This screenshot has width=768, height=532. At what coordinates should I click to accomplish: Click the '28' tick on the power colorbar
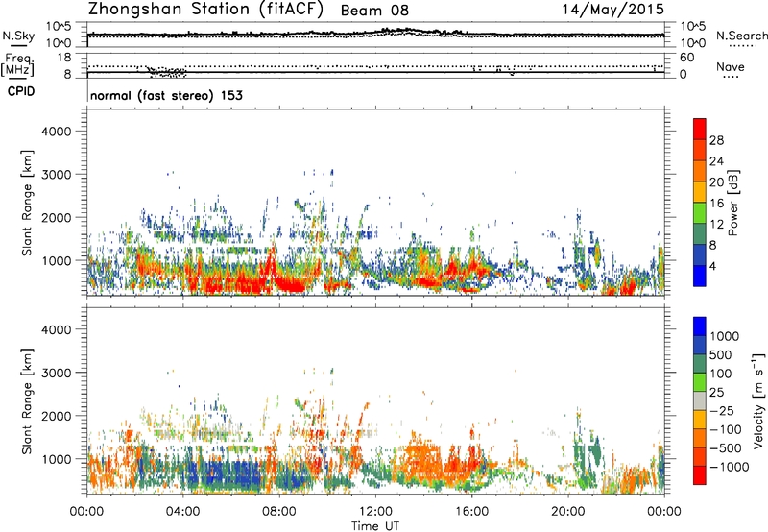click(x=716, y=140)
